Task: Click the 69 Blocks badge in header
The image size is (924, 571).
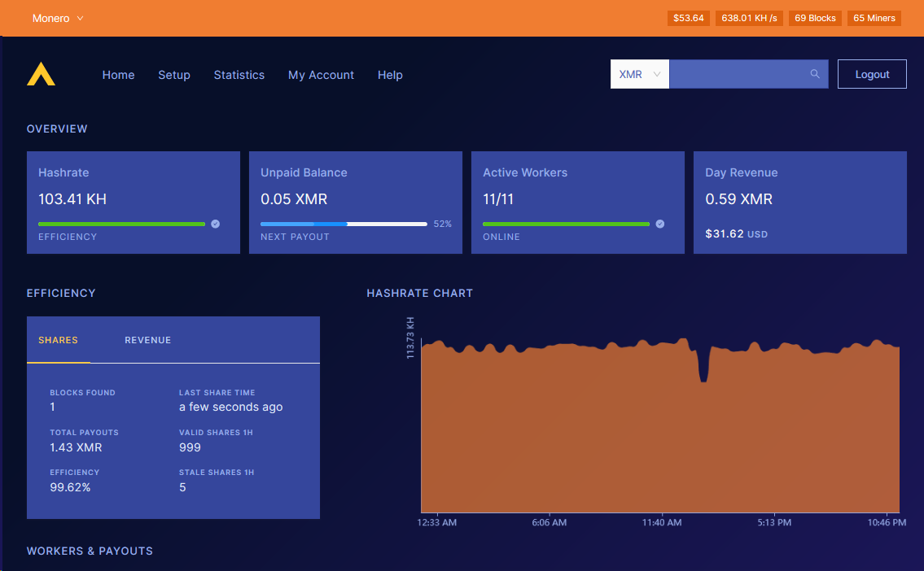Action: (x=815, y=17)
